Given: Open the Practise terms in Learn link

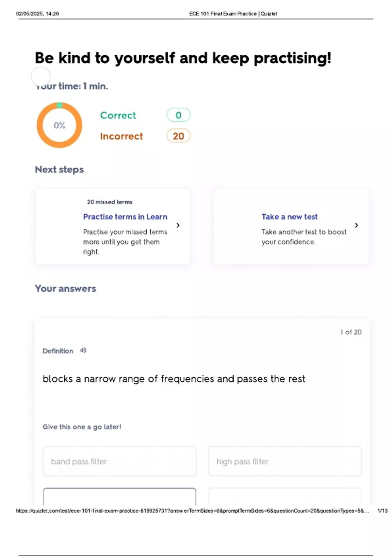Looking at the screenshot, I should (x=125, y=217).
